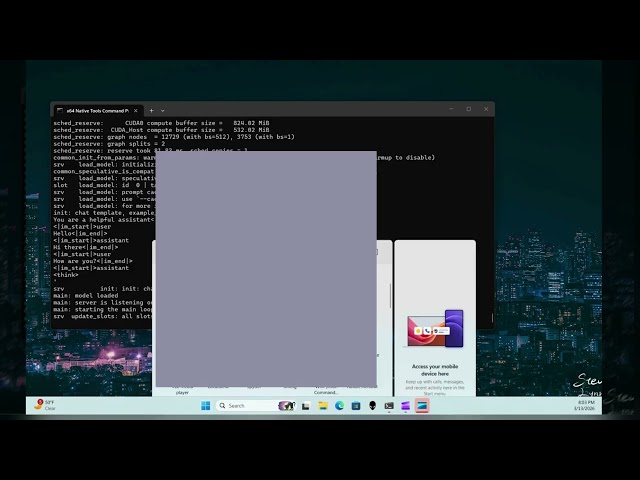Click the terminal line 'main: model loaded'

tap(86, 296)
